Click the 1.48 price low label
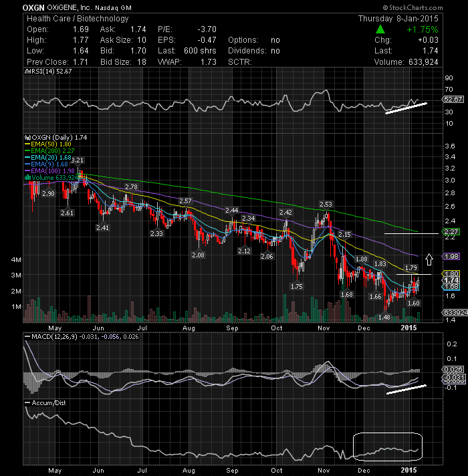468x476 pixels. [x=384, y=318]
